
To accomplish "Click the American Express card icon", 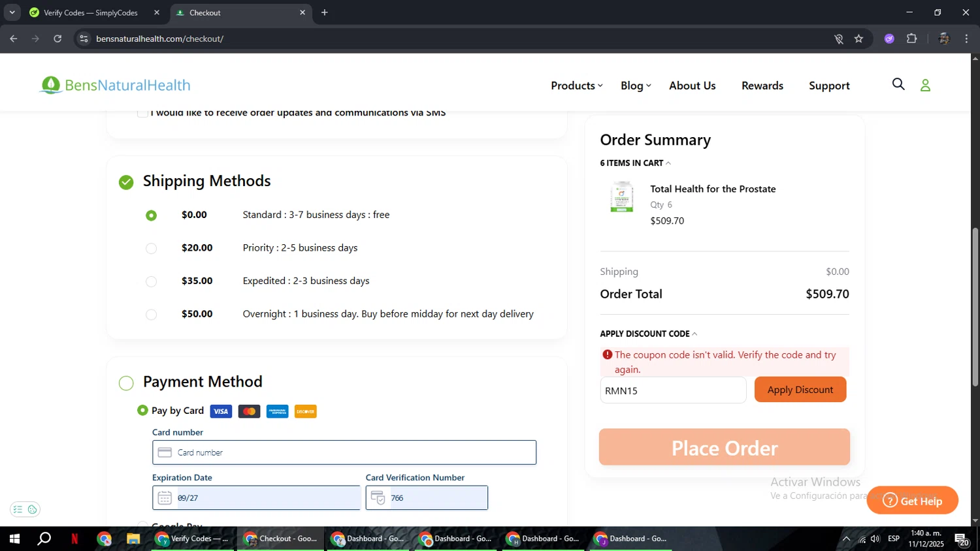I will (277, 411).
